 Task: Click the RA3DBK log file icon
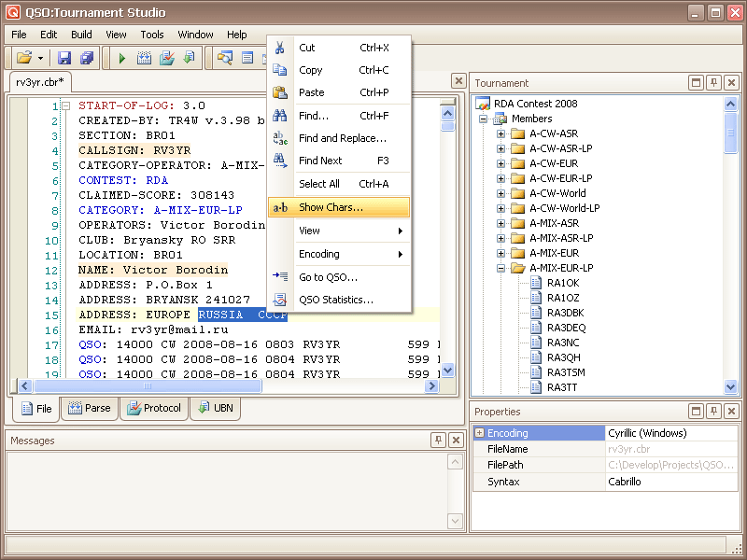536,313
